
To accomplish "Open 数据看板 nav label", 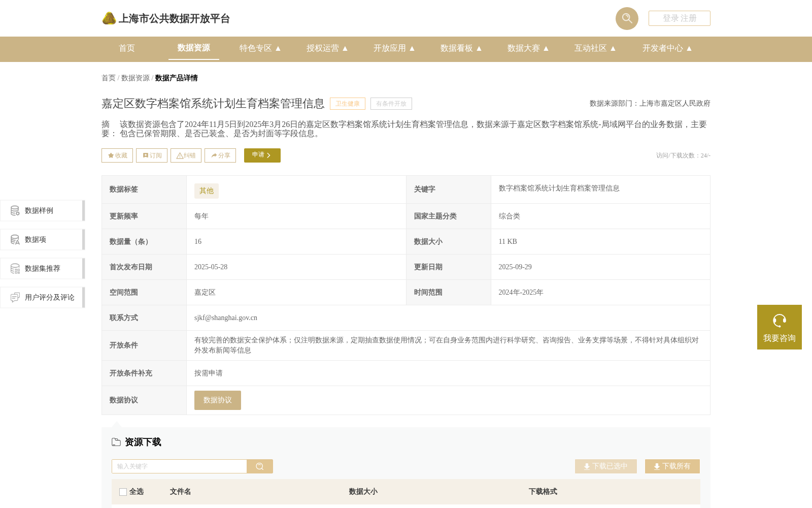I will [x=457, y=48].
